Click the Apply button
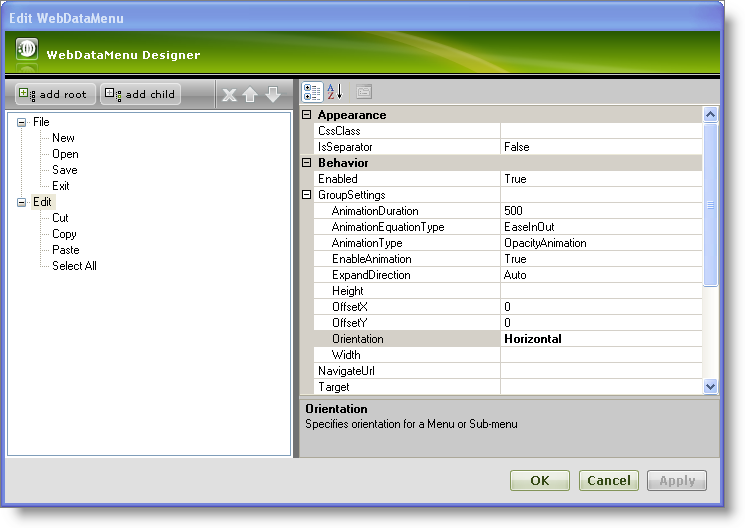 (x=677, y=480)
